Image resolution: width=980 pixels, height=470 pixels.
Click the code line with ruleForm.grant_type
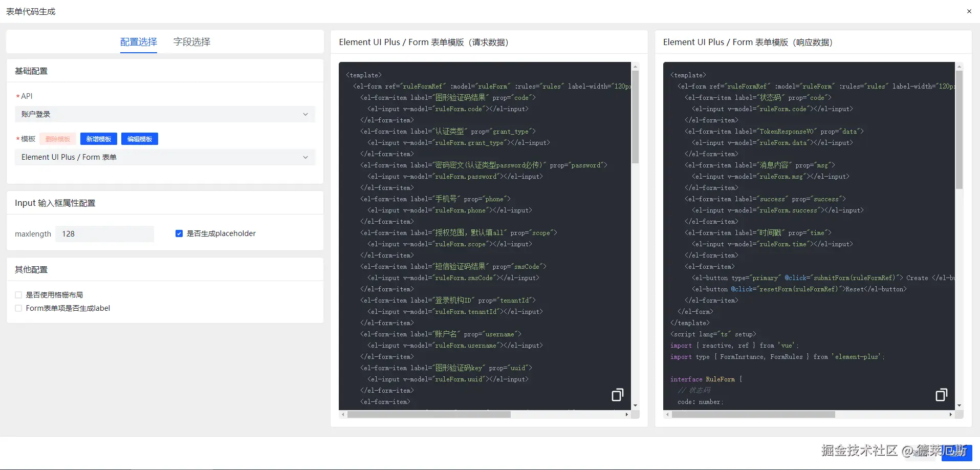click(x=459, y=143)
